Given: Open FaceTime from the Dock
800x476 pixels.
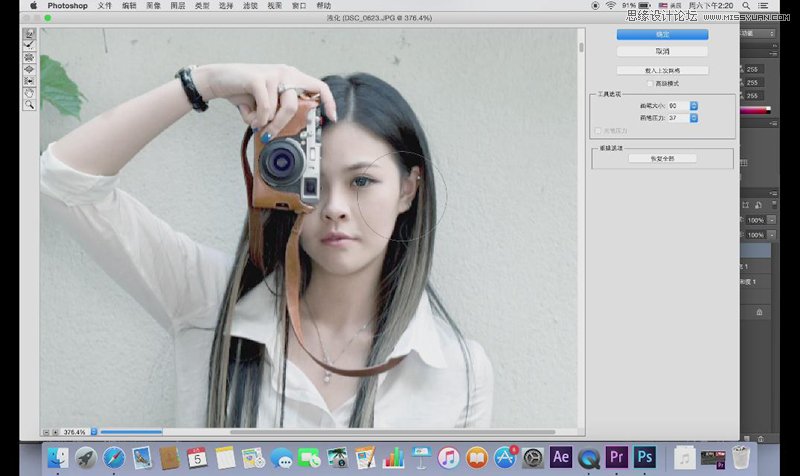Looking at the screenshot, I should tap(309, 458).
